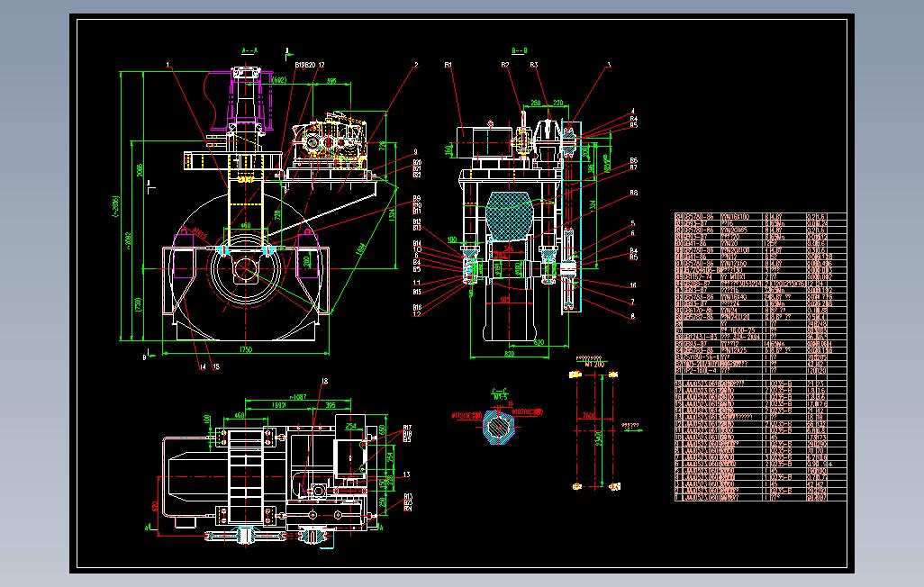Select the 220 dimension in B--B view

[557, 104]
